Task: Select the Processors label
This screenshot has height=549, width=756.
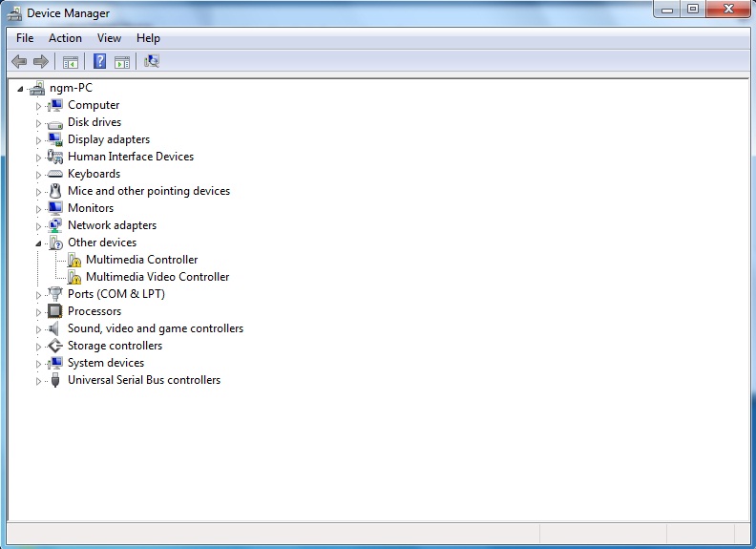Action: point(94,311)
